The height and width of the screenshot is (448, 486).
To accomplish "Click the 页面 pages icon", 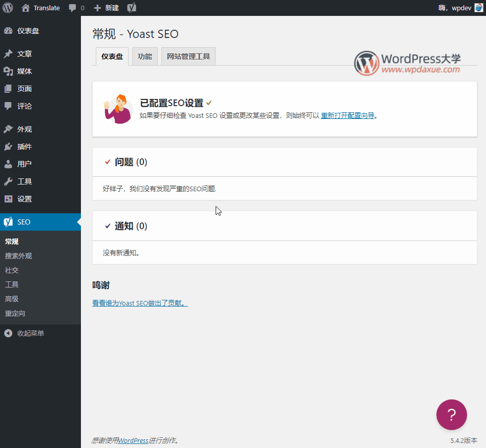I will pyautogui.click(x=8, y=89).
